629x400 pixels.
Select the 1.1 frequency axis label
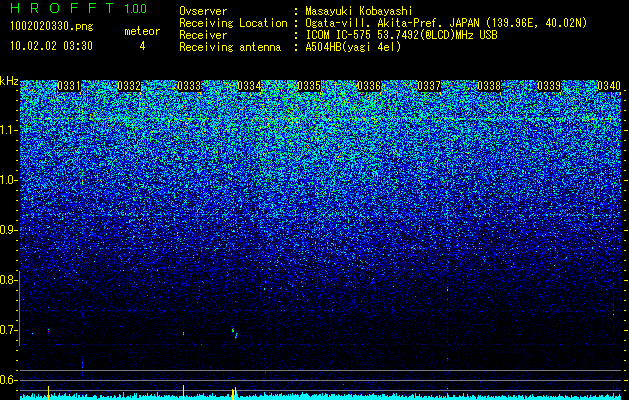click(8, 130)
